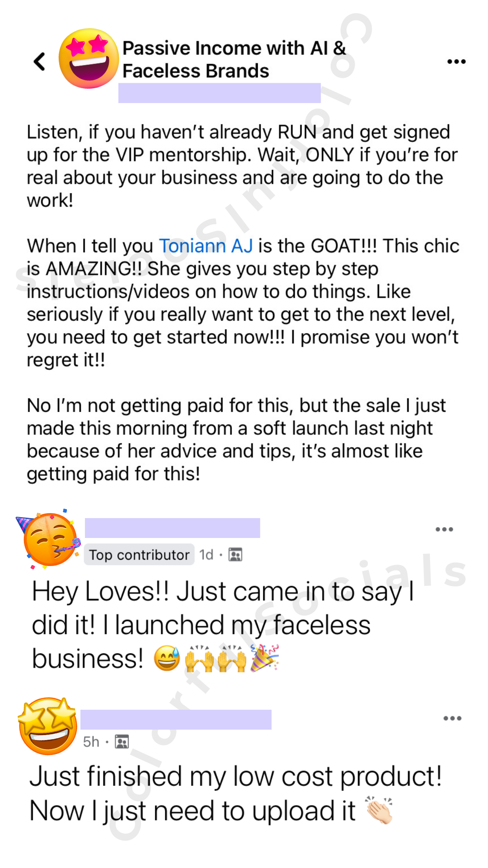Open the redacted name of the 5h poster
This screenshot has height=868, width=488.
tap(176, 720)
